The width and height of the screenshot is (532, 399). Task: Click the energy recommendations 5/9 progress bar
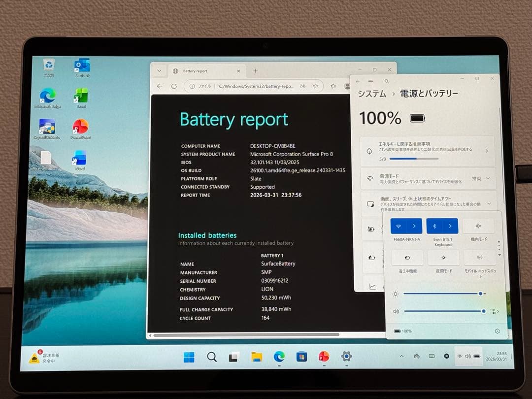point(414,159)
